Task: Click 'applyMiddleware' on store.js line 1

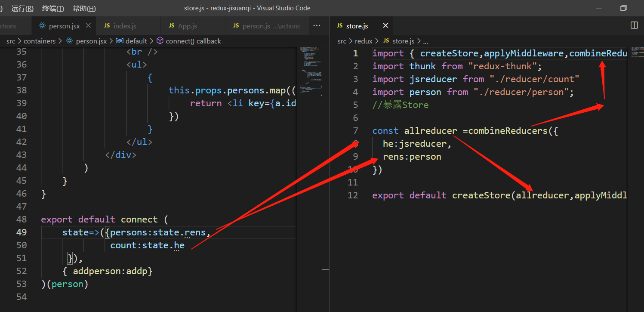Action: pos(524,53)
